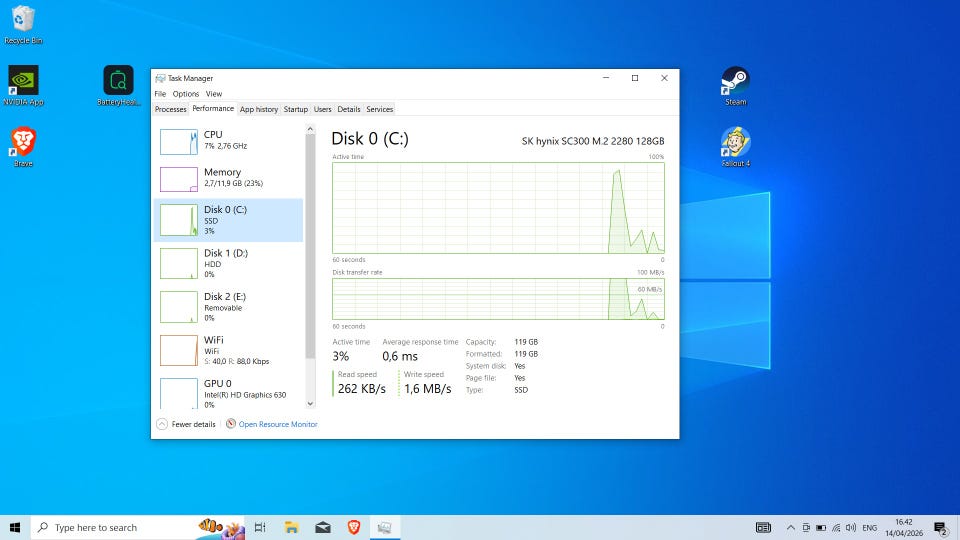This screenshot has width=960, height=540.
Task: Open the notification action center
Action: click(x=941, y=527)
